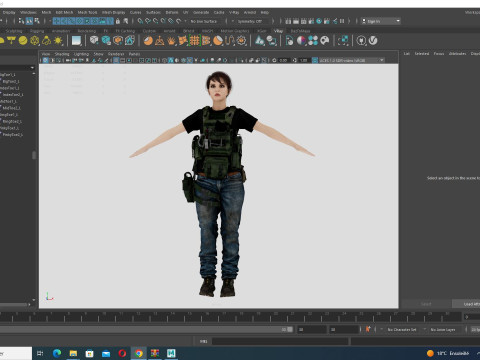This screenshot has height=360, width=480.
Task: Click the white cube proxy shelf icon
Action: click(94, 41)
